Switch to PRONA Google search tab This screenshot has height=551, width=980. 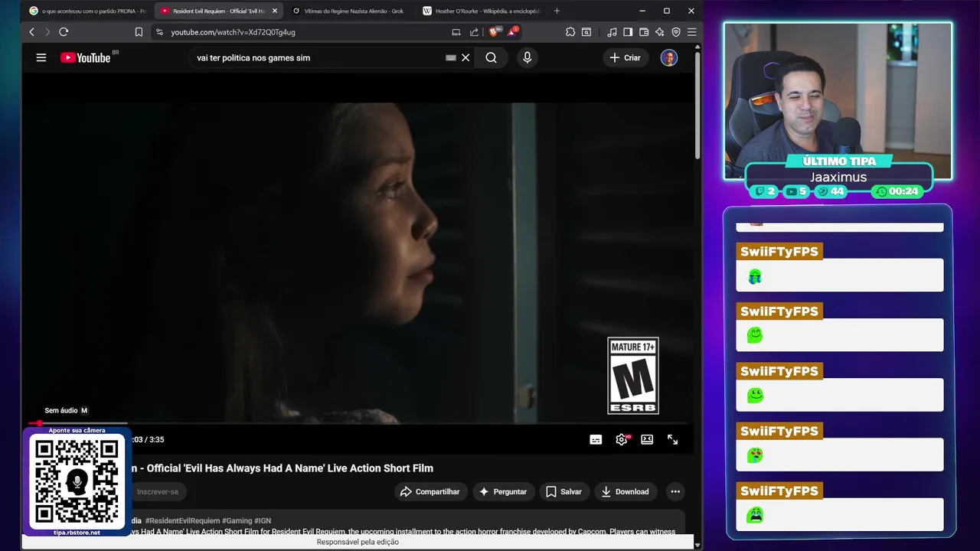[x=87, y=11]
